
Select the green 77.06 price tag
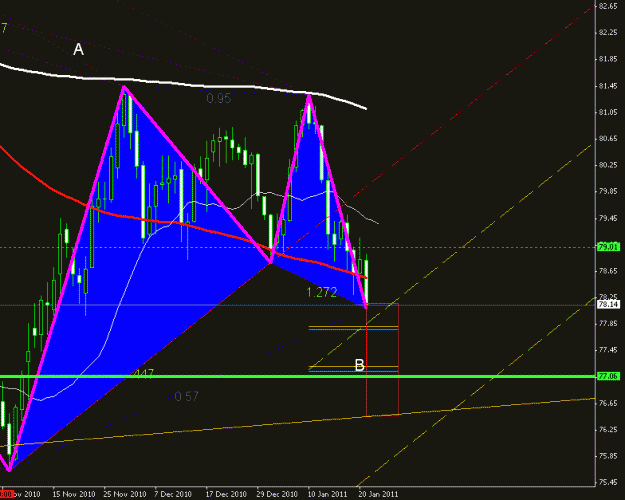point(608,376)
